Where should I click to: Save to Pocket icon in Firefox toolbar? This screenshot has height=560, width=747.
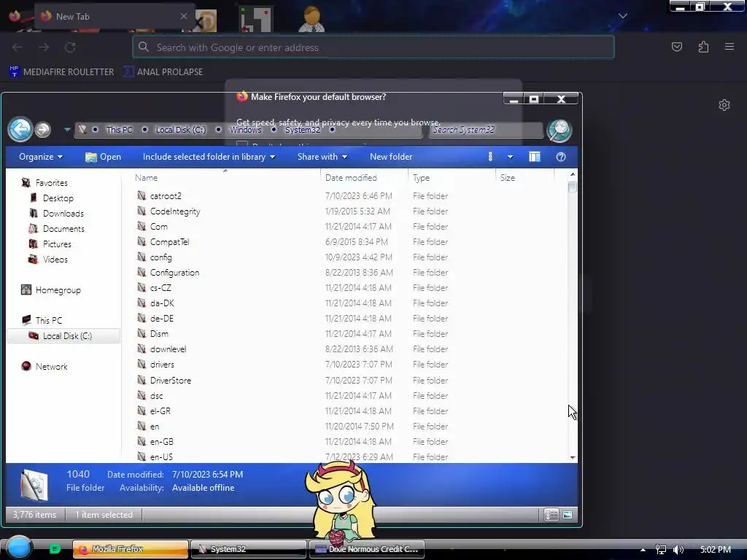click(x=677, y=47)
